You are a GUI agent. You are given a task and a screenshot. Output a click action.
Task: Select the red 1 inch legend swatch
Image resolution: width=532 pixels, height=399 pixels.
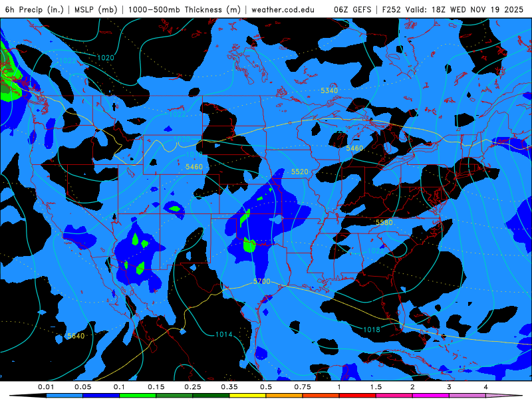click(358, 396)
